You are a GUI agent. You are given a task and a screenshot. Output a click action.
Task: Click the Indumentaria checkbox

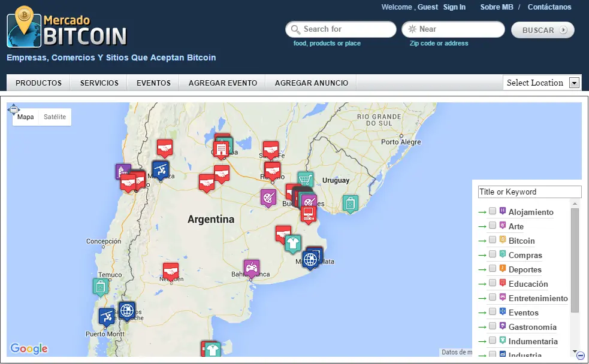[x=492, y=340]
